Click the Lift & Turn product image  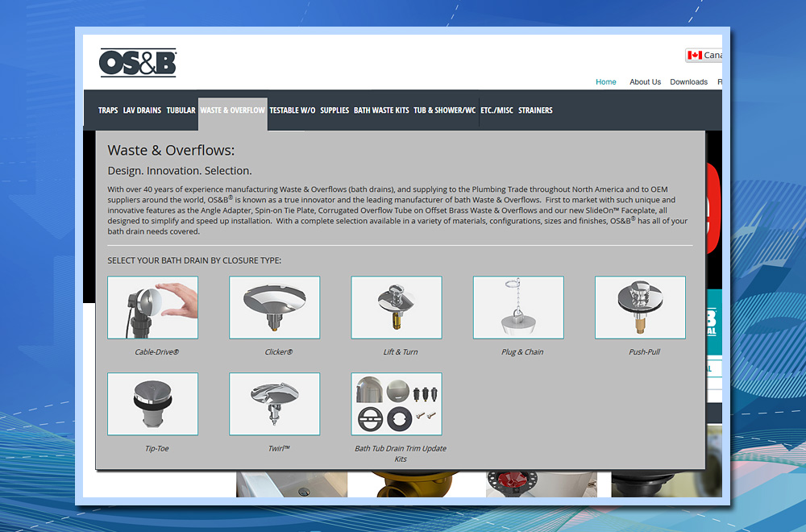point(397,307)
